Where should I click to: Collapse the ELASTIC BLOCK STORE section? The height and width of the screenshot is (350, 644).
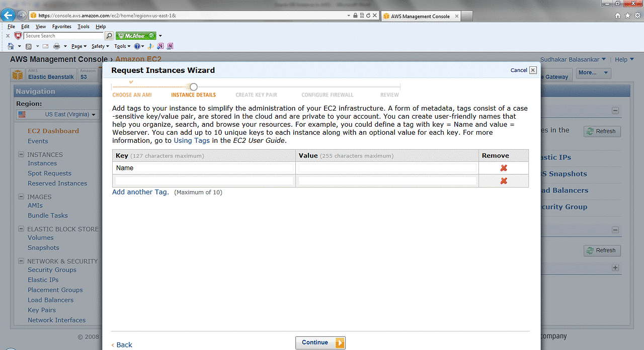pyautogui.click(x=22, y=229)
